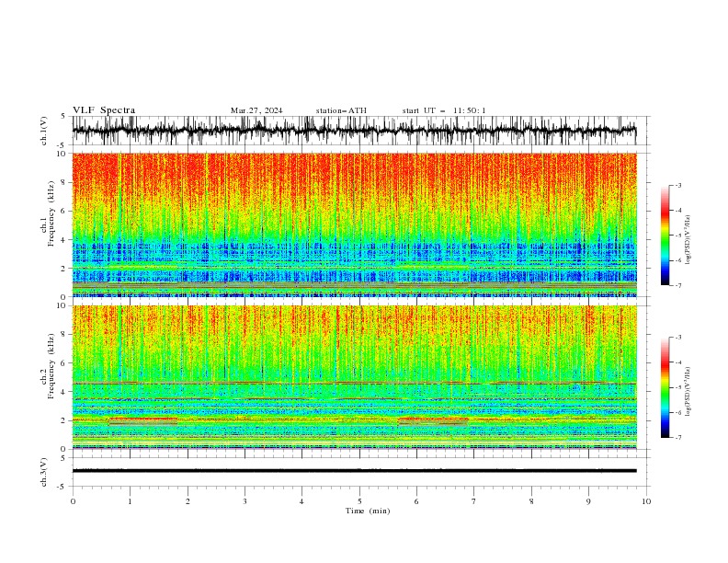Click the "10" tick on the time axis
Image resolution: width=728 pixels, height=563 pixels.
click(x=646, y=501)
